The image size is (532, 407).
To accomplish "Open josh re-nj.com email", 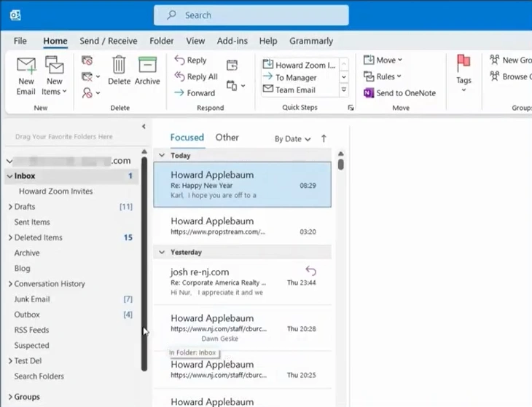I will pyautogui.click(x=242, y=282).
